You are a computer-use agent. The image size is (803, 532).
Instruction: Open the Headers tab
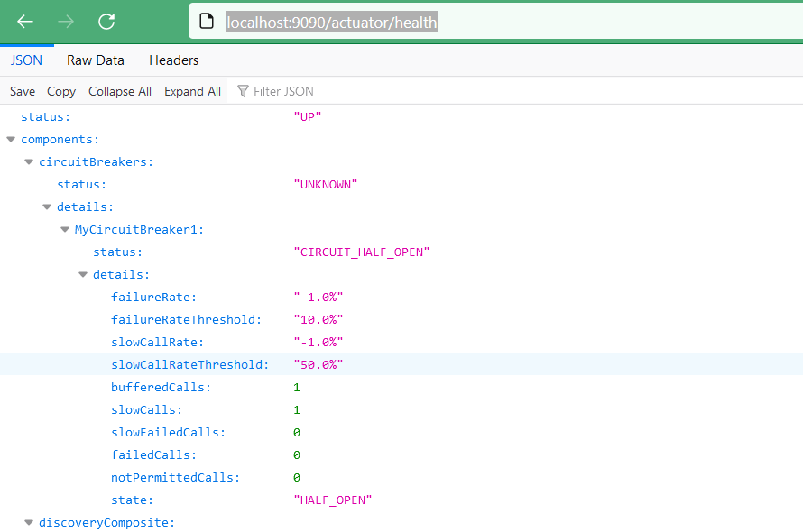click(x=173, y=60)
